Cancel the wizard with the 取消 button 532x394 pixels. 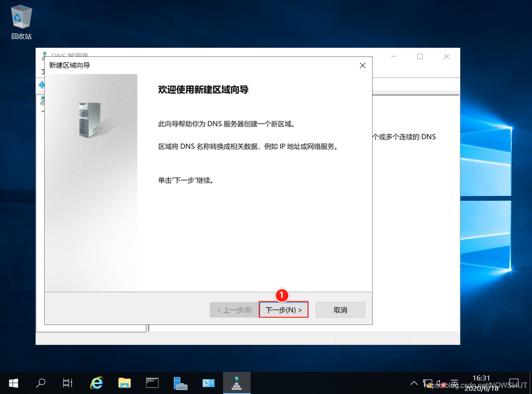340,310
